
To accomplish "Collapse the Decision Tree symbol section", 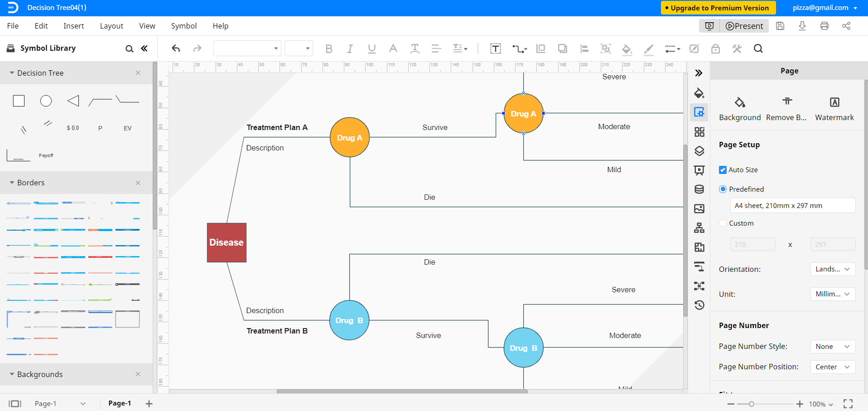I will pos(12,73).
